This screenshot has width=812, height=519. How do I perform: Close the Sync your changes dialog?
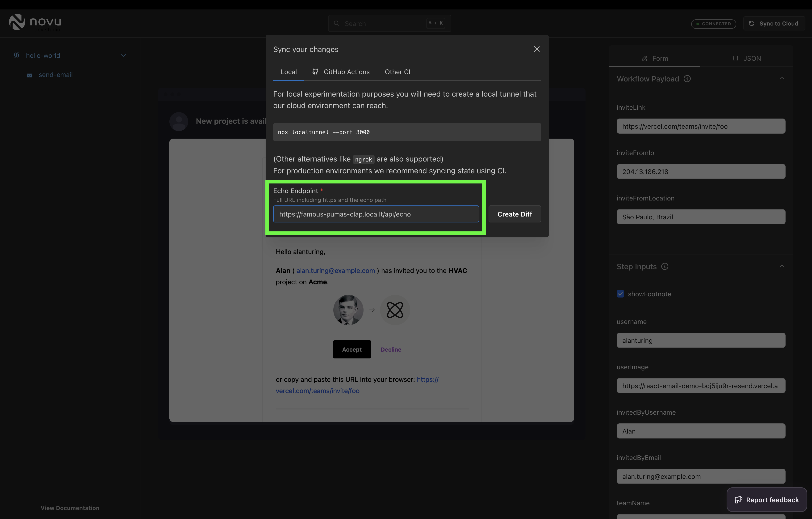click(x=536, y=49)
